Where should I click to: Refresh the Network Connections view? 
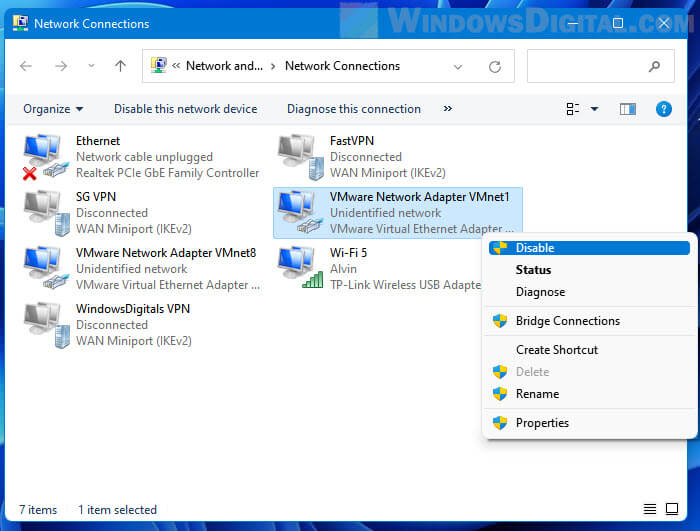click(x=495, y=67)
